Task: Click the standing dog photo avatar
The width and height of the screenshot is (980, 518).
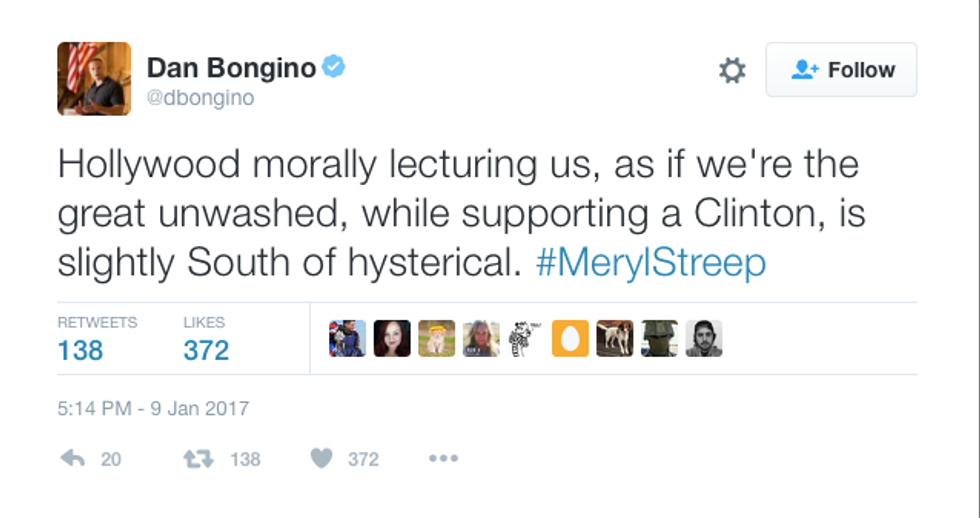Action: [x=614, y=339]
